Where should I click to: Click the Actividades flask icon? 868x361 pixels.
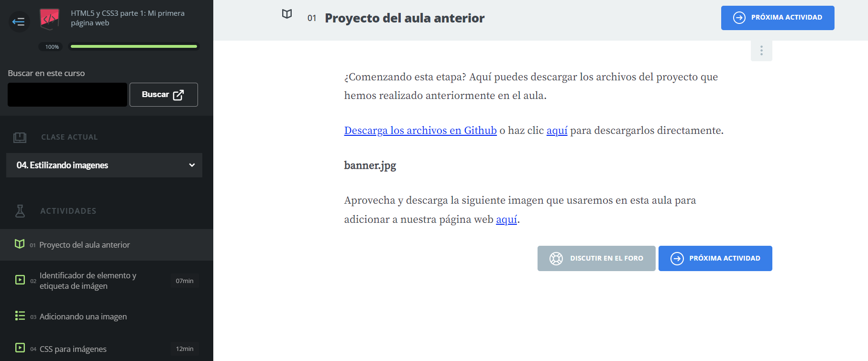coord(20,211)
